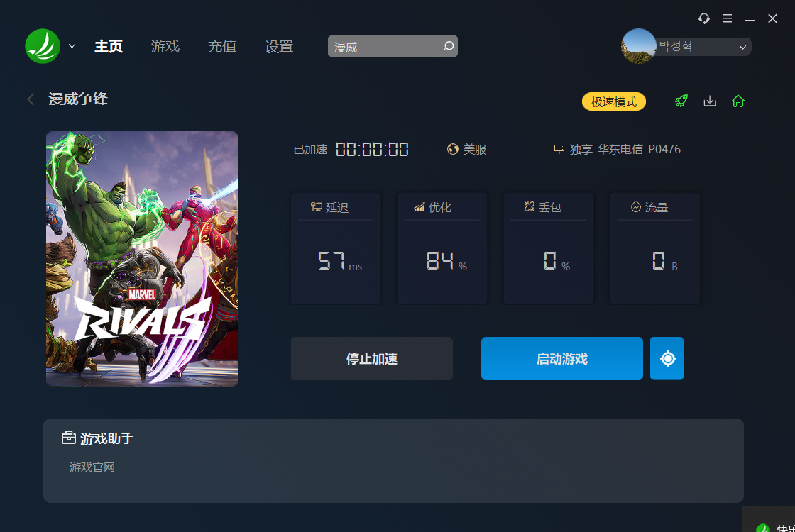Click the 启动游戏 button
The height and width of the screenshot is (532, 795).
pyautogui.click(x=561, y=358)
